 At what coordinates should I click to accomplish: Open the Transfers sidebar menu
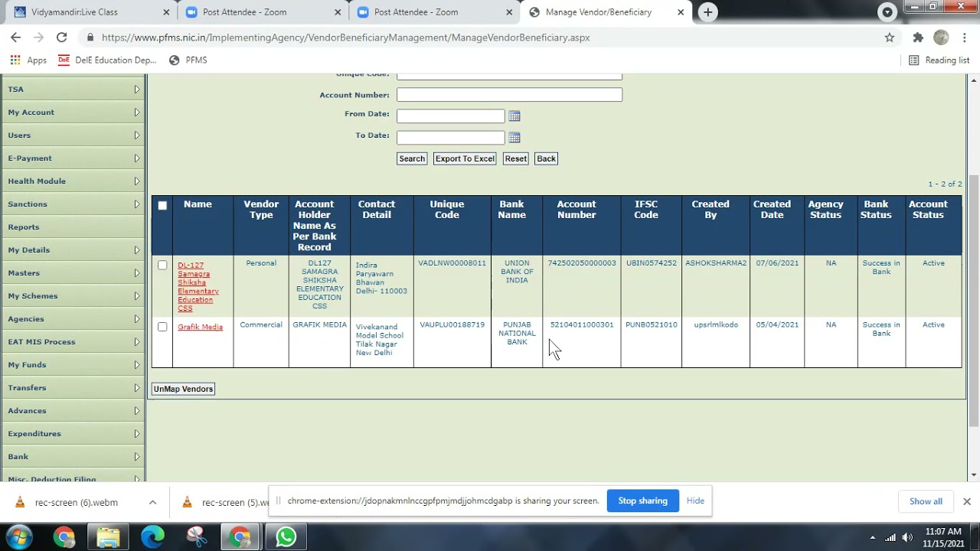[x=73, y=388]
